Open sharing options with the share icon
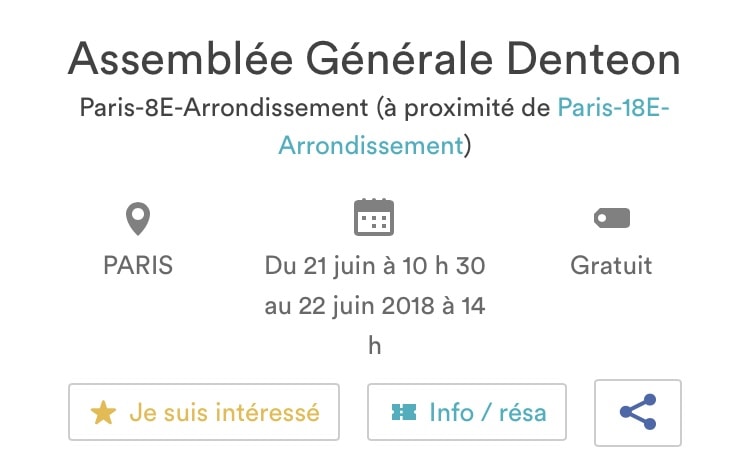 click(x=637, y=412)
